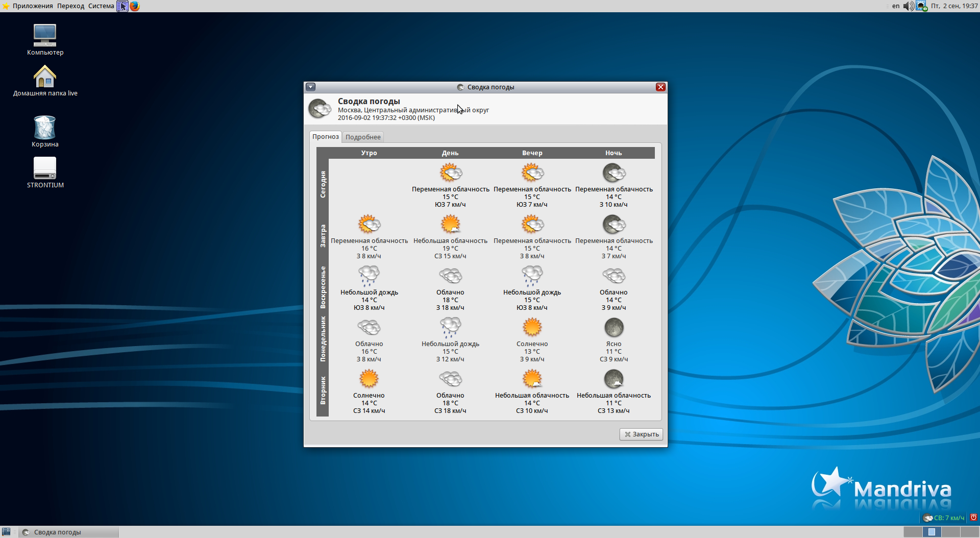Open the Система menu

click(x=101, y=6)
